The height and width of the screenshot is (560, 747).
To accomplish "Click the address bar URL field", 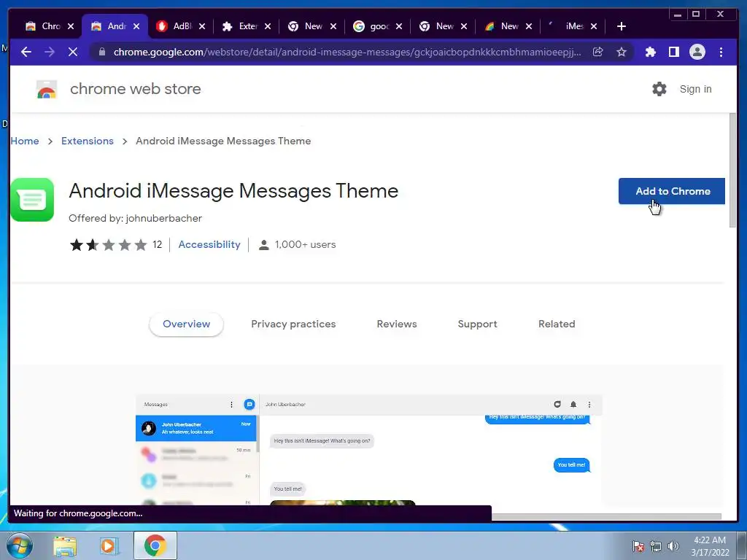I will coord(347,52).
